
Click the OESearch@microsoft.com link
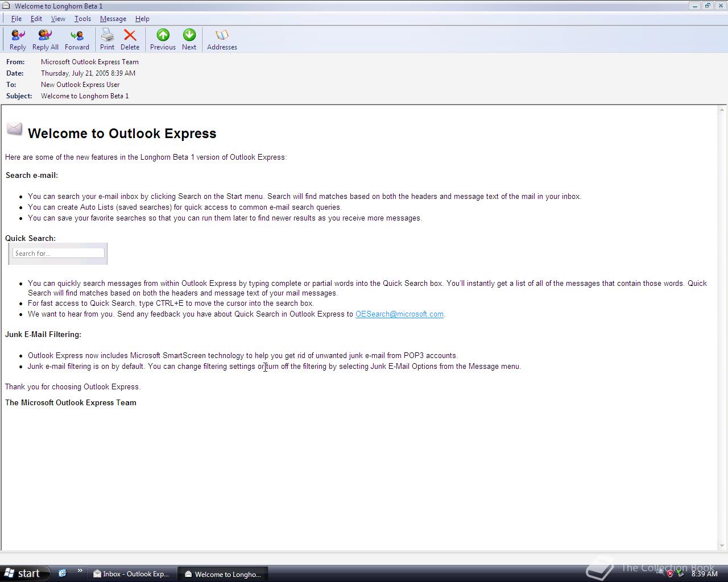pos(399,314)
